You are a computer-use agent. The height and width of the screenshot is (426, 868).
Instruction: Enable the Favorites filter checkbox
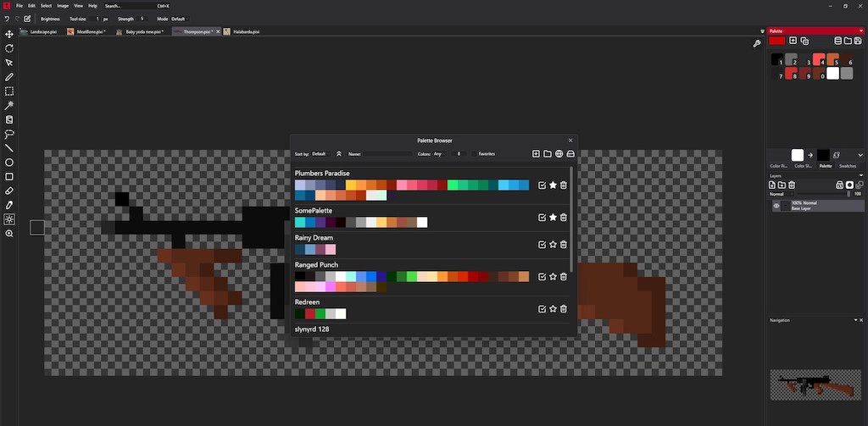[475, 154]
